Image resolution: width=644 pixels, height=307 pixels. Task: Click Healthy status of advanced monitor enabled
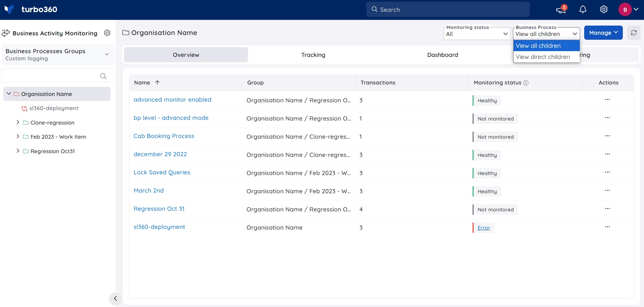tap(487, 101)
